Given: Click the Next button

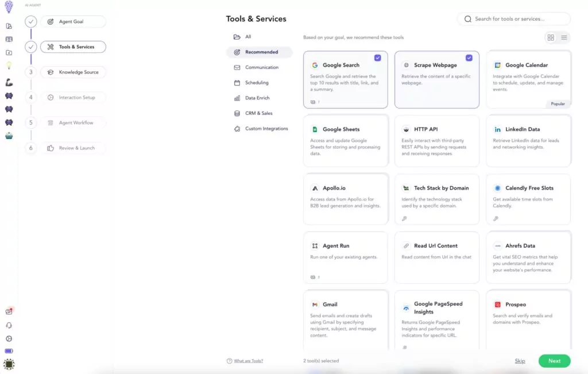Looking at the screenshot, I should point(554,361).
